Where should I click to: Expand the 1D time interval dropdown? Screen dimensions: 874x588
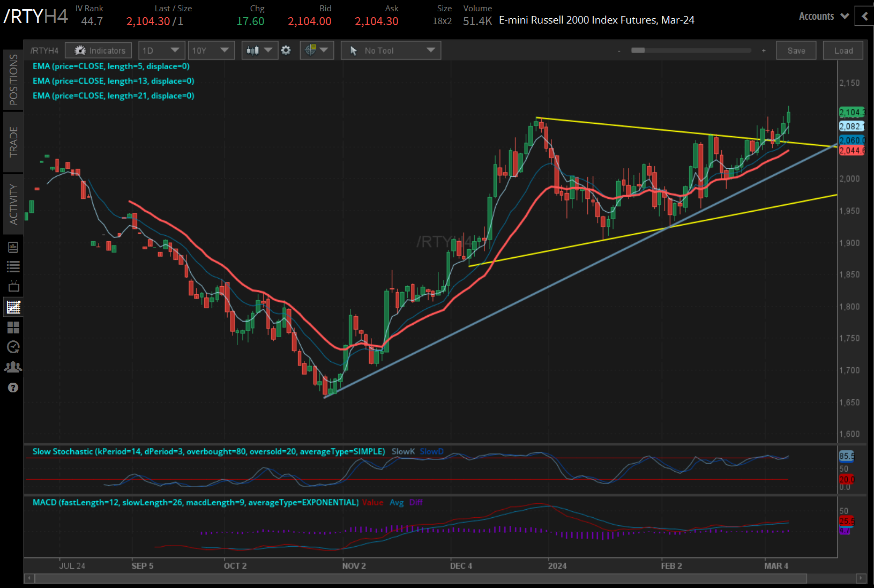(161, 50)
